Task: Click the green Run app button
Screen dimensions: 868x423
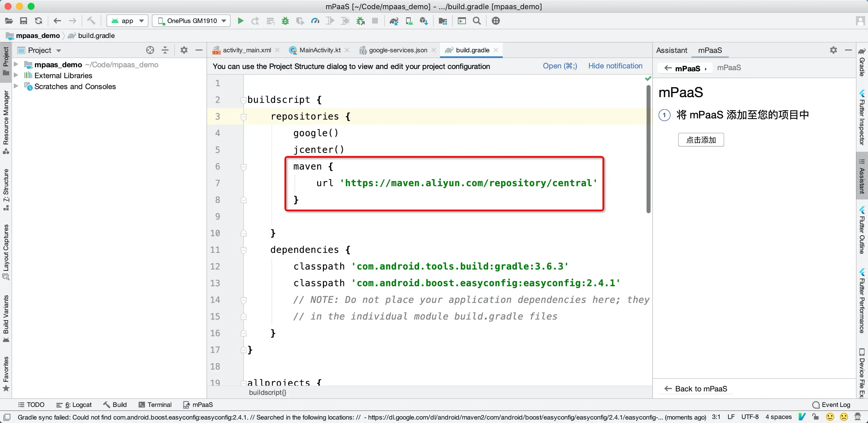Action: point(241,21)
